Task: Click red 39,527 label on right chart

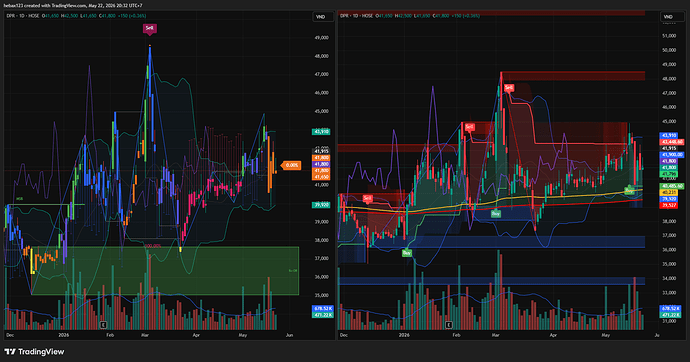Action: (669, 205)
